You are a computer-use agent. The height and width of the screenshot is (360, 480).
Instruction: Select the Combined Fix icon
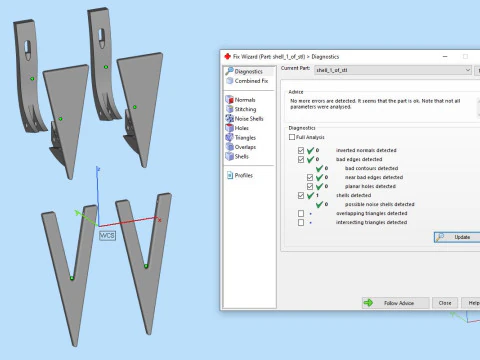[x=229, y=81]
